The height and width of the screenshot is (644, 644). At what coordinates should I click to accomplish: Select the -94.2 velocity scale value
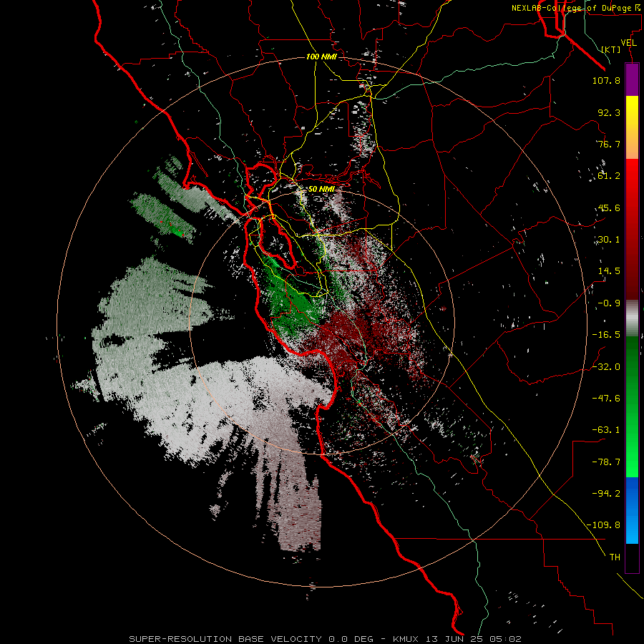pyautogui.click(x=606, y=494)
